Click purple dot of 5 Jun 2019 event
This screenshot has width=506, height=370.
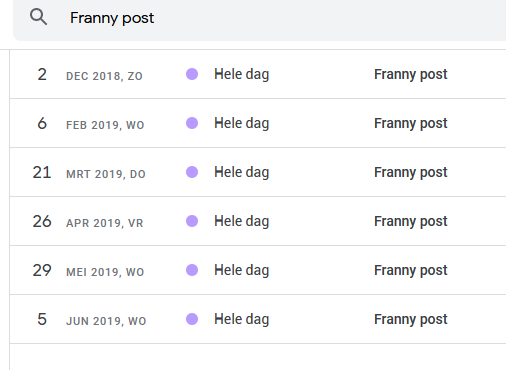(192, 319)
